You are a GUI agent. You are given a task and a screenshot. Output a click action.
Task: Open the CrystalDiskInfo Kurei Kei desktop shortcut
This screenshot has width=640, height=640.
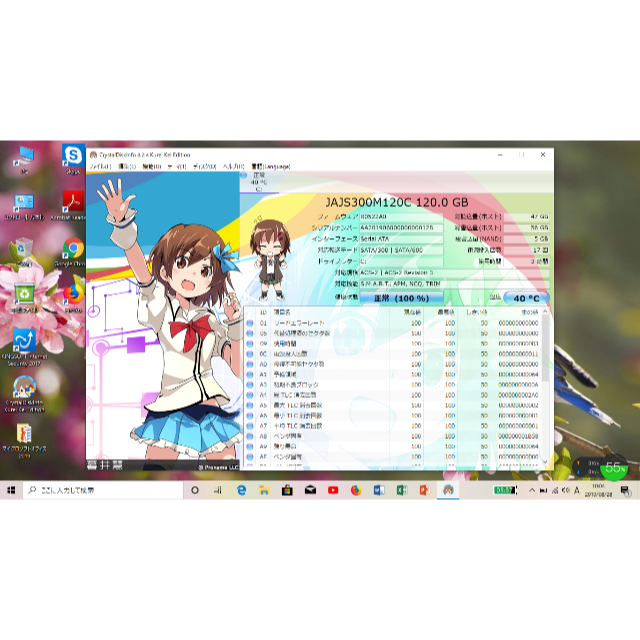point(24,394)
